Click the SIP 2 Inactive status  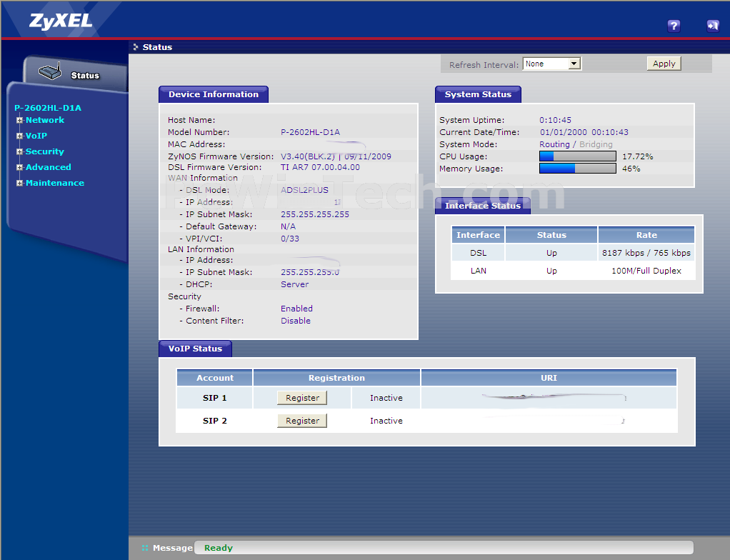386,421
